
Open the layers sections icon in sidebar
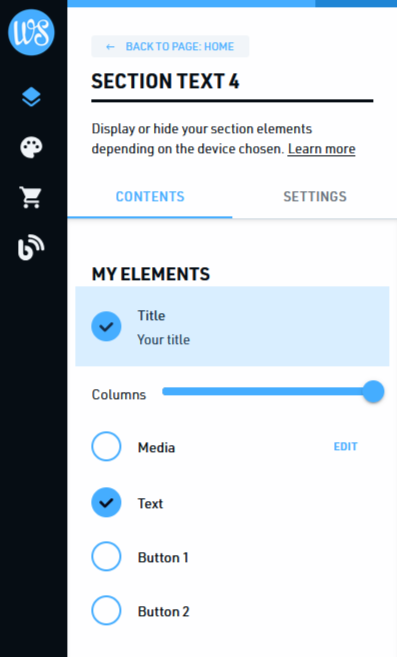click(31, 98)
